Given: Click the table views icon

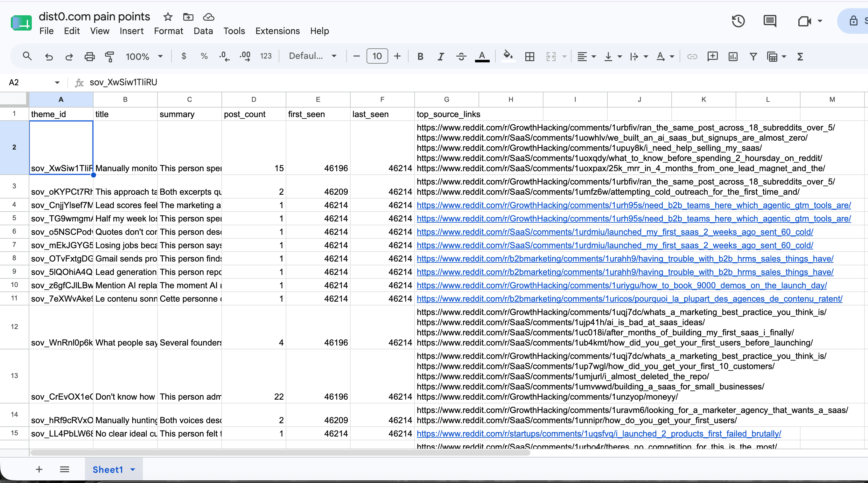Looking at the screenshot, I should pyautogui.click(x=772, y=56).
